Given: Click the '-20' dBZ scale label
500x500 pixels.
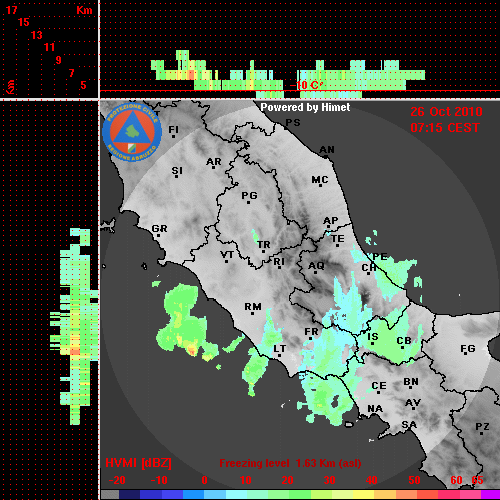Looking at the screenshot, I should pos(117,480).
